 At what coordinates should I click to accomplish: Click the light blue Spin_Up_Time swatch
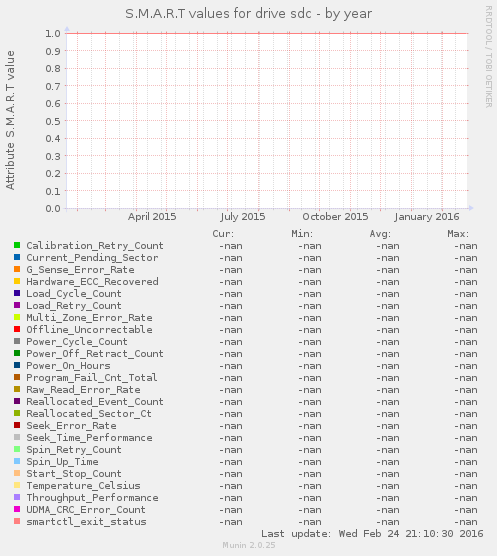click(x=17, y=461)
